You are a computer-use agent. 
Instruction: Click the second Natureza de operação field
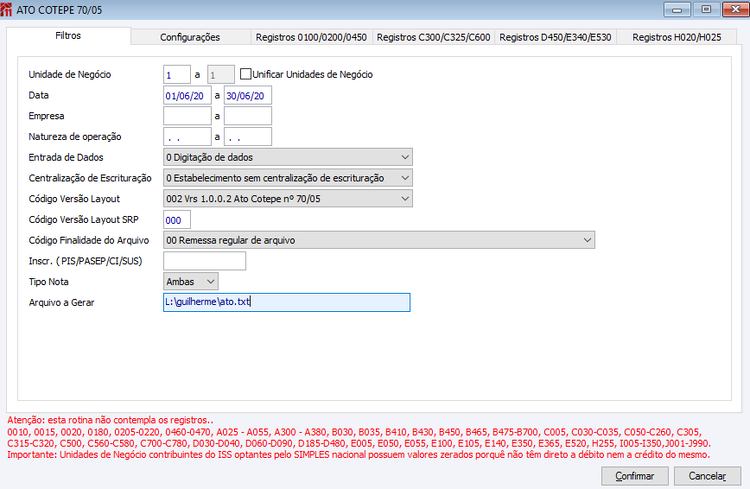(x=248, y=136)
